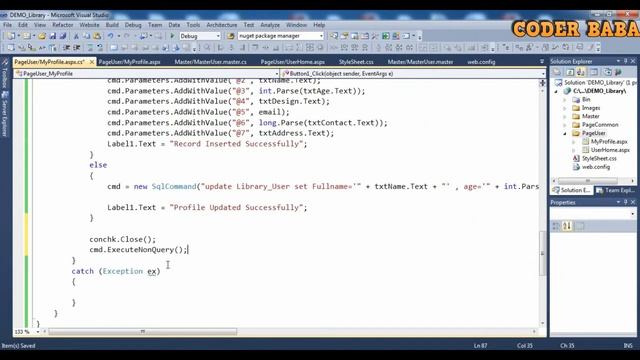
Task: Switch to the Solution Explorer panel tab
Action: point(571,190)
